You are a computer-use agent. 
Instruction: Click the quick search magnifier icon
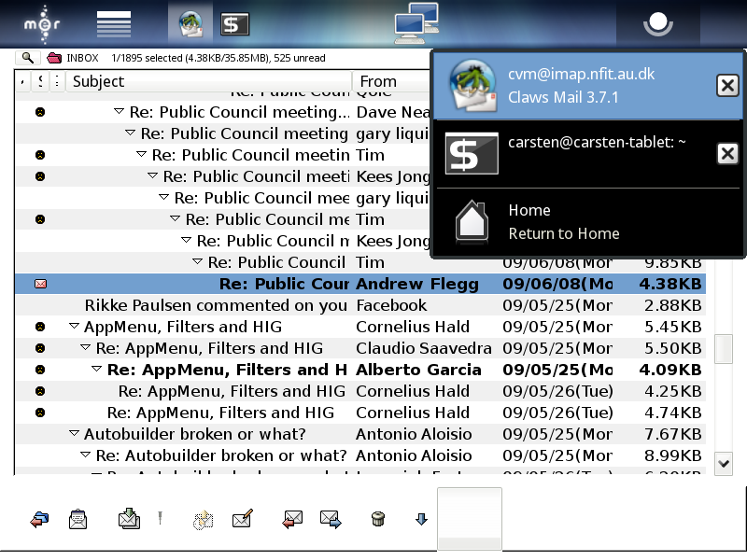28,58
